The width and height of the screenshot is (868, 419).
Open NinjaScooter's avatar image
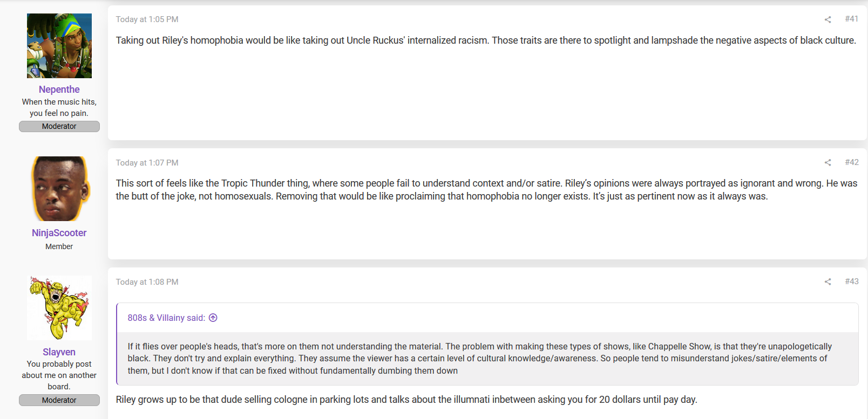click(x=59, y=189)
